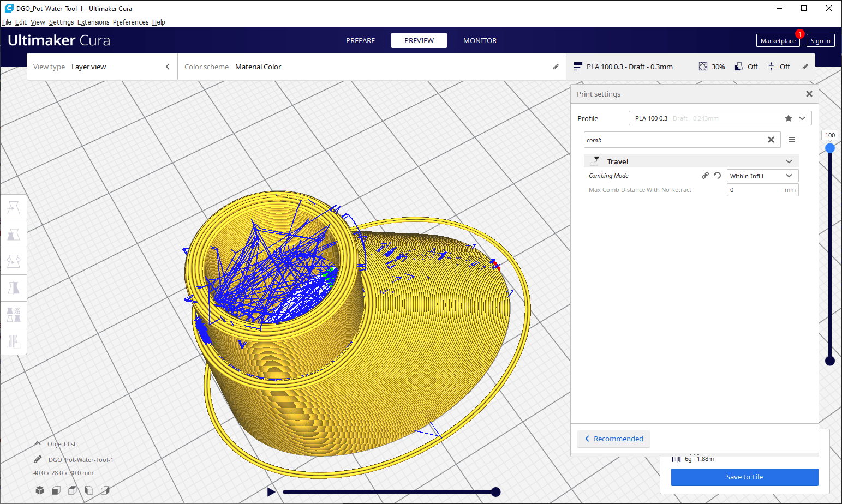Screen dimensions: 842x504
Task: Open the Edit menu
Action: coord(21,22)
